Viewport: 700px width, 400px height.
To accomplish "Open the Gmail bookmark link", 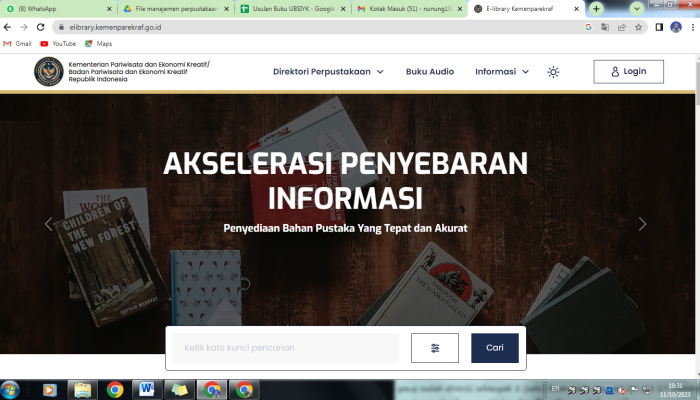I will [17, 44].
